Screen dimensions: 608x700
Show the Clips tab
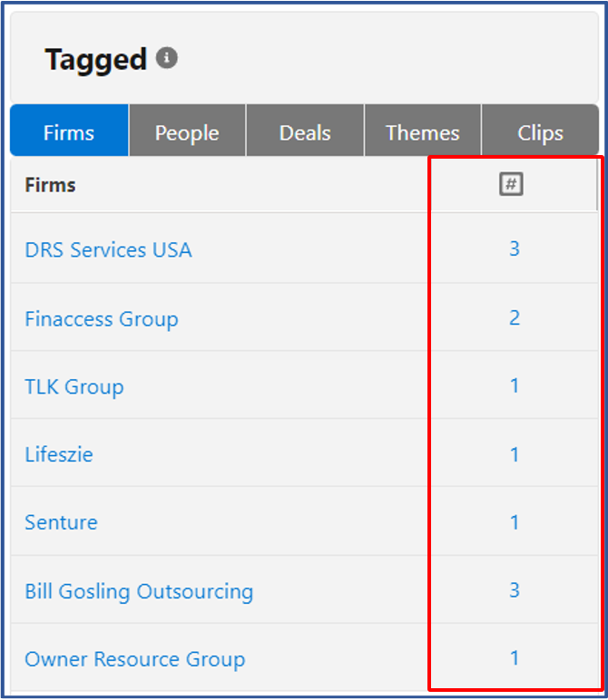[540, 132]
